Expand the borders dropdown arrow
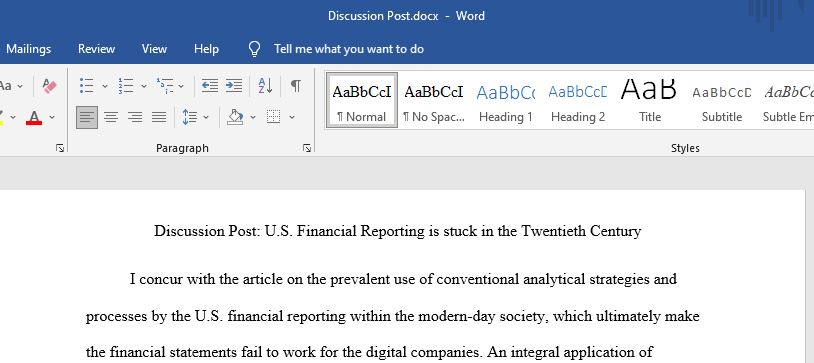 [292, 118]
